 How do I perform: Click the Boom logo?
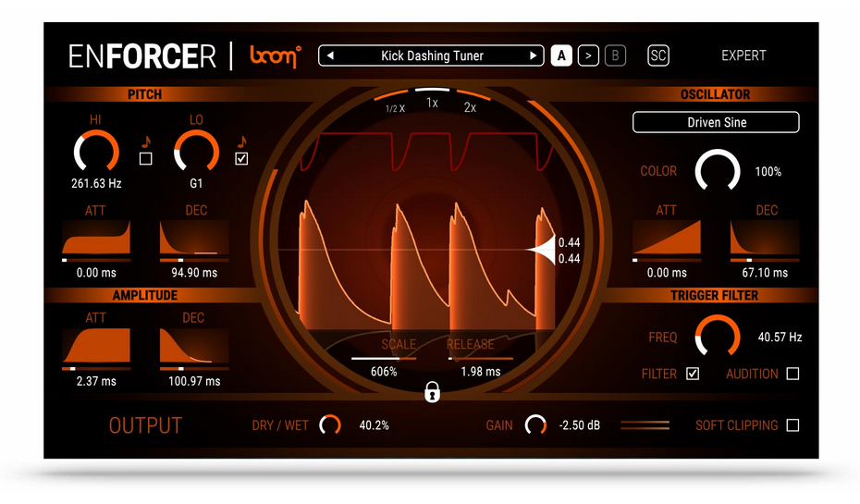pyautogui.click(x=276, y=55)
